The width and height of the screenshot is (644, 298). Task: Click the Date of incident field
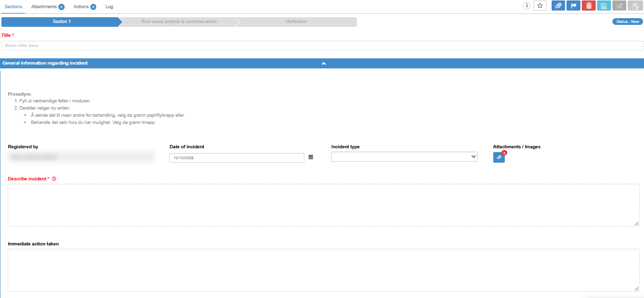(x=237, y=158)
